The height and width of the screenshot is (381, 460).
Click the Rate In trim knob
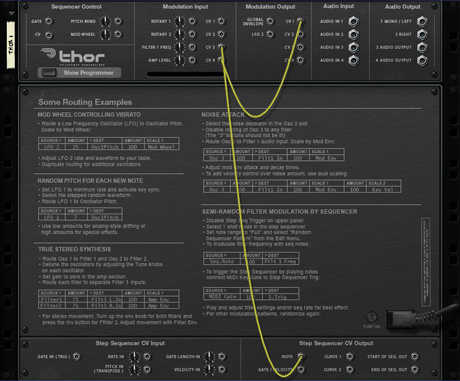pyautogui.click(x=134, y=357)
